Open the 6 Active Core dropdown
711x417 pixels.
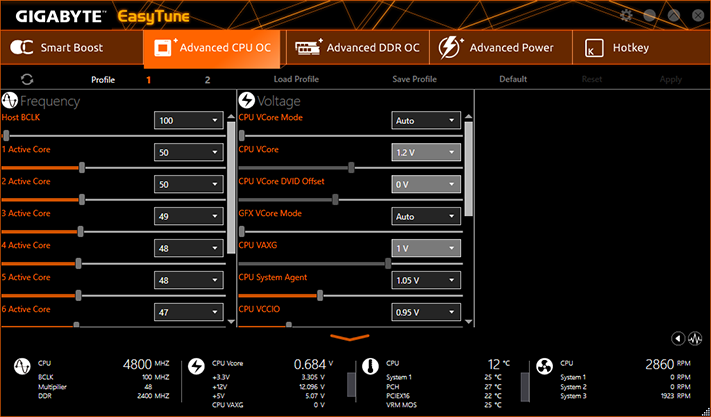189,312
